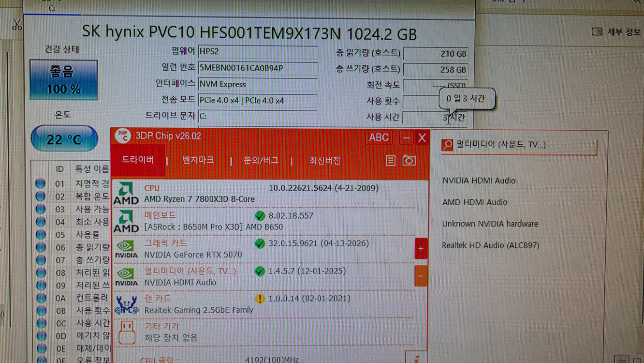Click the report list icon beside the camera

pos(390,160)
